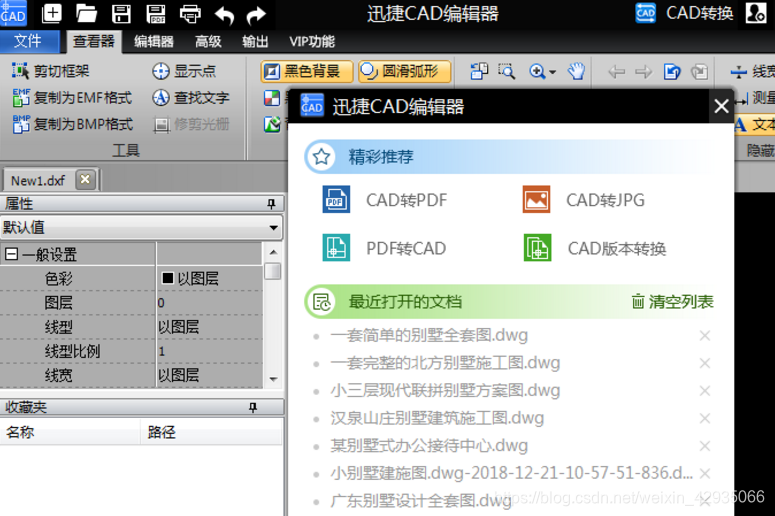Click the properties scrollbar up arrow
Viewport: 775px width, 516px height.
[273, 252]
